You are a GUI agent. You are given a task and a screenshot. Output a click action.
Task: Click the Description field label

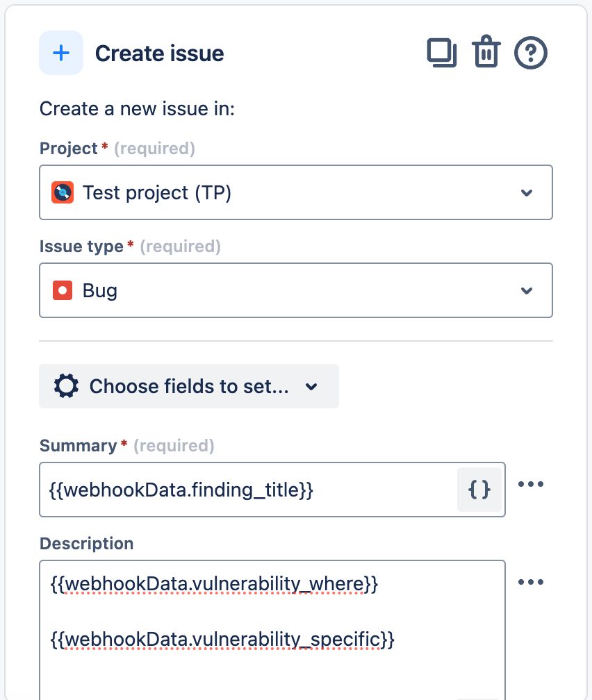point(87,543)
